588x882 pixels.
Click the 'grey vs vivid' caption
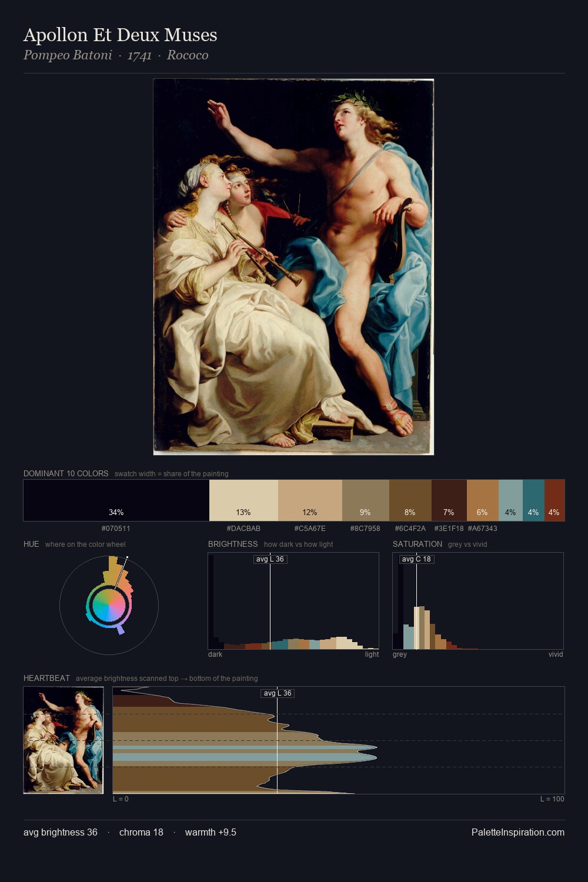click(467, 544)
